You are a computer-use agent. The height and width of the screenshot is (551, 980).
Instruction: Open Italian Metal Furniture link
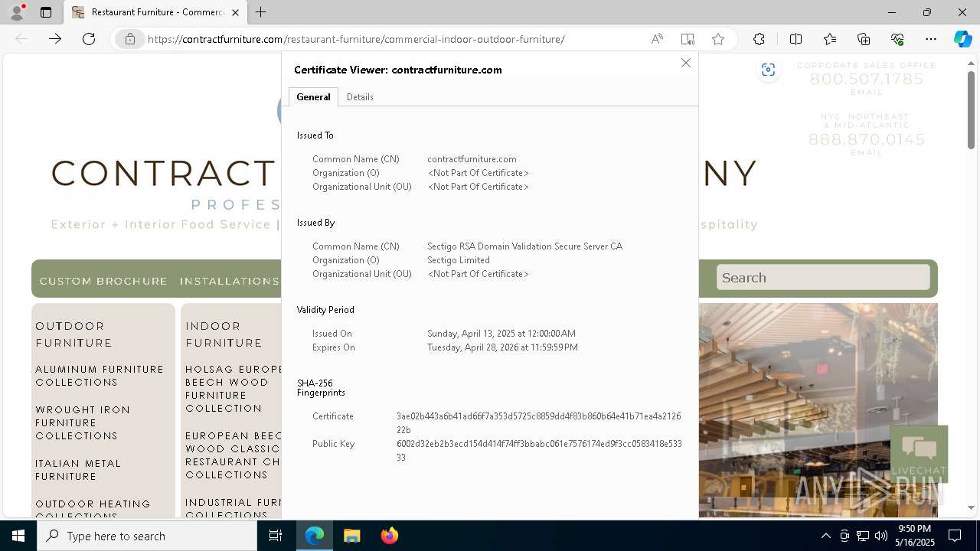tap(78, 470)
